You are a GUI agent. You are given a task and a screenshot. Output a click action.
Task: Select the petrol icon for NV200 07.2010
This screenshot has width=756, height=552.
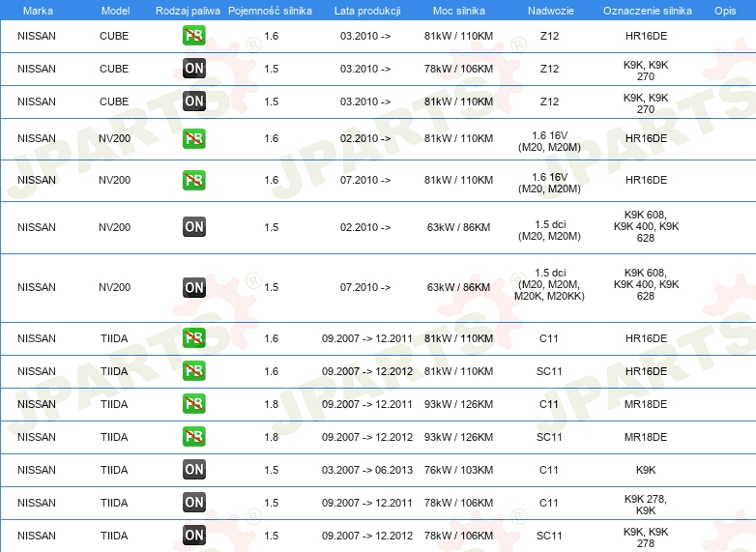[x=193, y=180]
